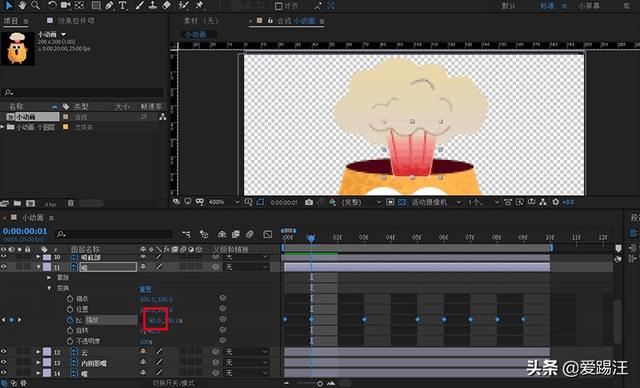Enable motion blur icon in timeline
This screenshot has height=388, width=640.
click(250, 234)
